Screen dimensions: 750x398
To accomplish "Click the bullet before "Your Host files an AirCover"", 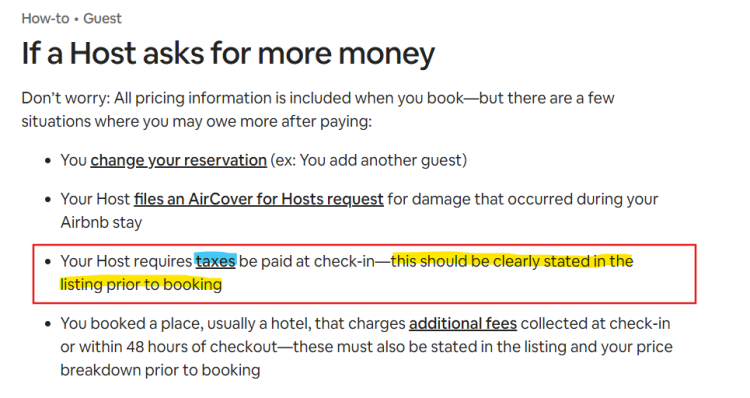I will (x=47, y=199).
